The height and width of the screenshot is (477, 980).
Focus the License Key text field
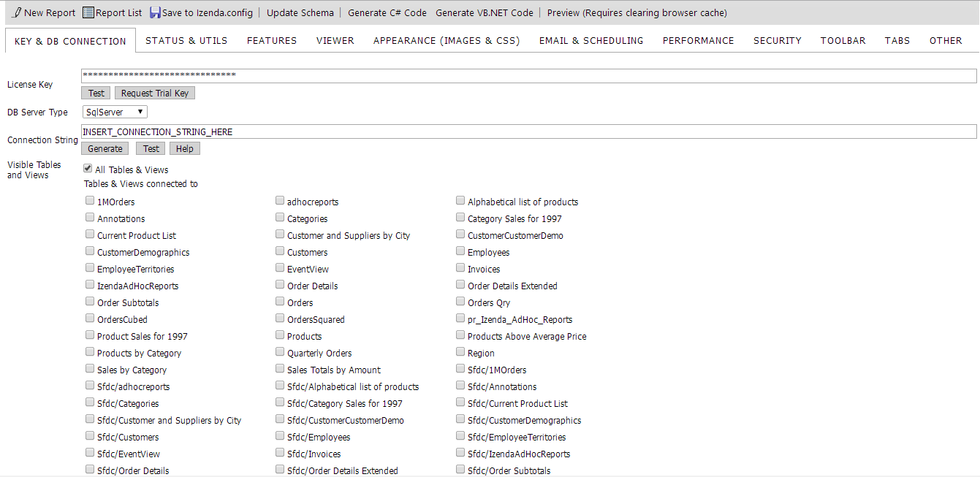(x=529, y=76)
